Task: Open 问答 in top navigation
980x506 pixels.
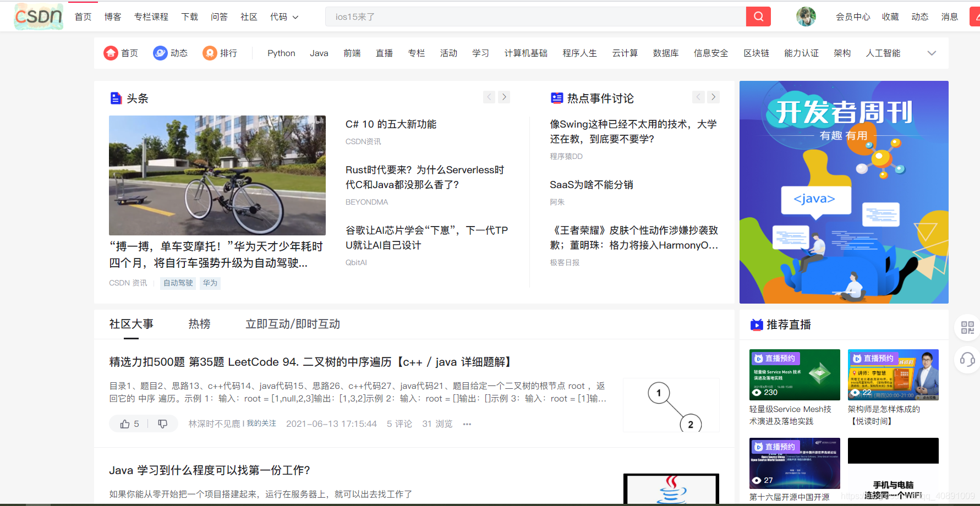Action: (x=219, y=17)
